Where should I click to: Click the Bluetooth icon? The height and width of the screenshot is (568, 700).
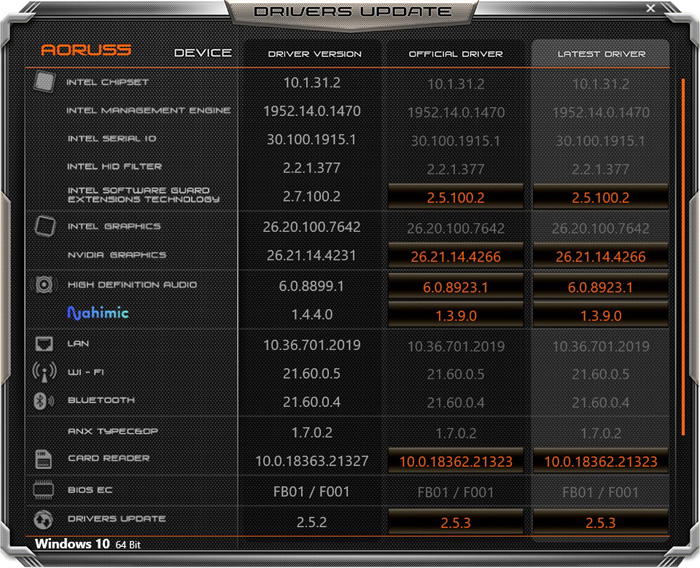[x=43, y=401]
